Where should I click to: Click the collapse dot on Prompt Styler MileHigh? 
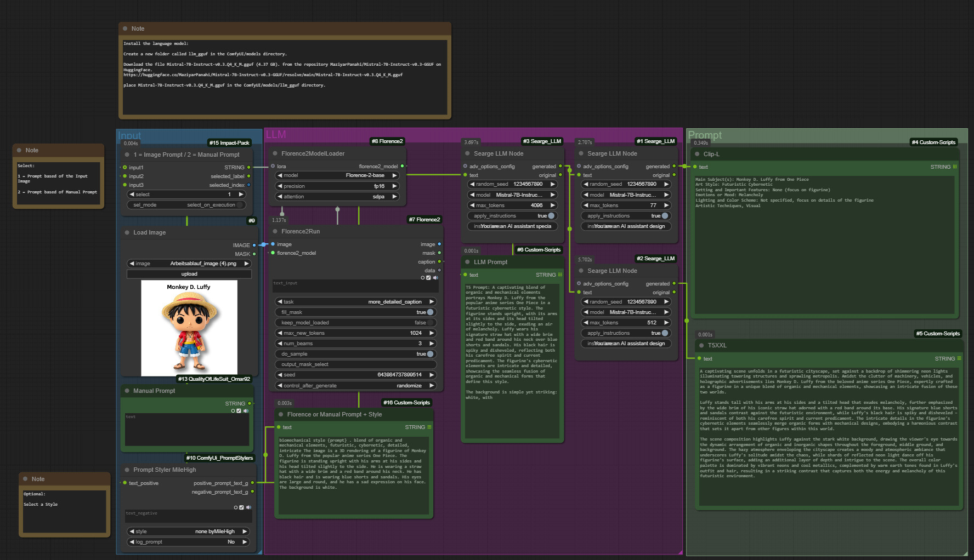(x=127, y=470)
